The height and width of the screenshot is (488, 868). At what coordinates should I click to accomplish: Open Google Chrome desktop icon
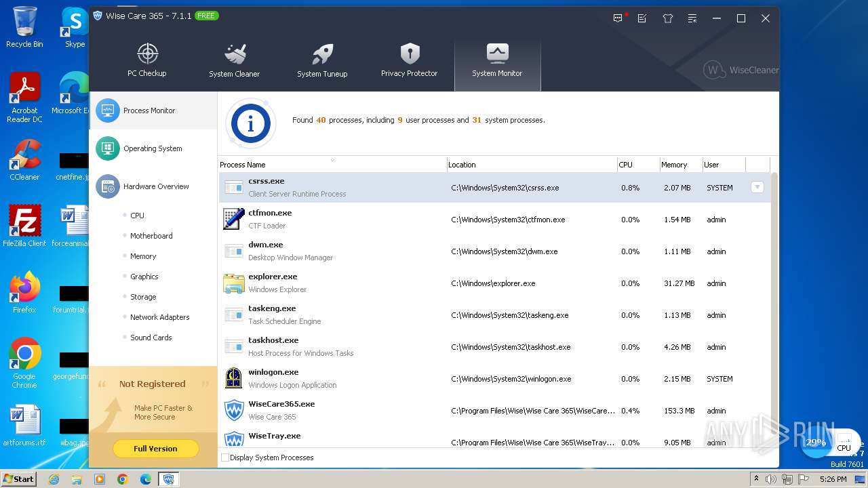pyautogui.click(x=24, y=363)
